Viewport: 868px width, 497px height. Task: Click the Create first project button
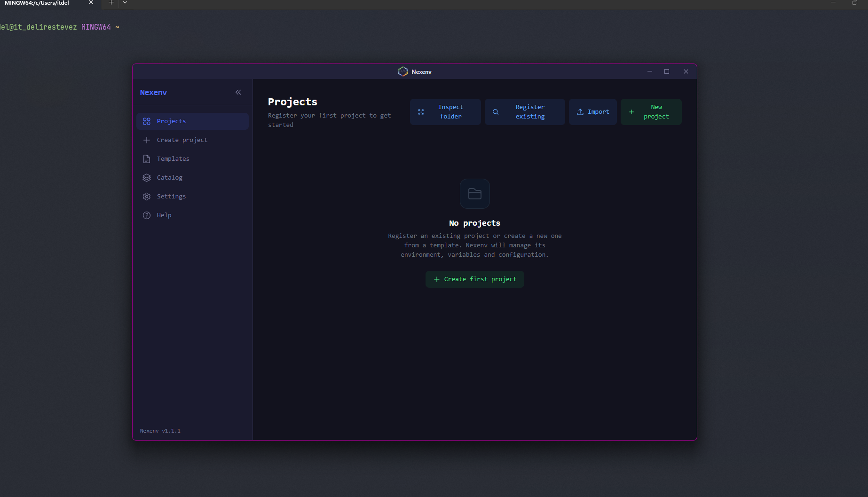pos(475,279)
